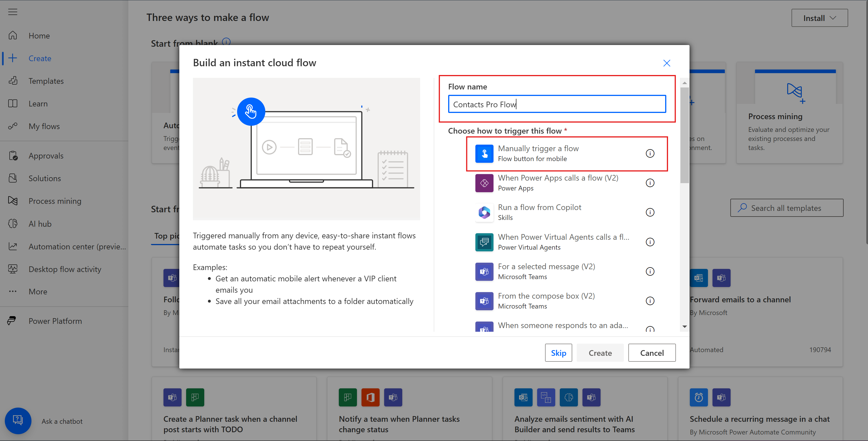Image resolution: width=868 pixels, height=441 pixels.
Task: Click AI hub label in navigation
Action: click(40, 224)
